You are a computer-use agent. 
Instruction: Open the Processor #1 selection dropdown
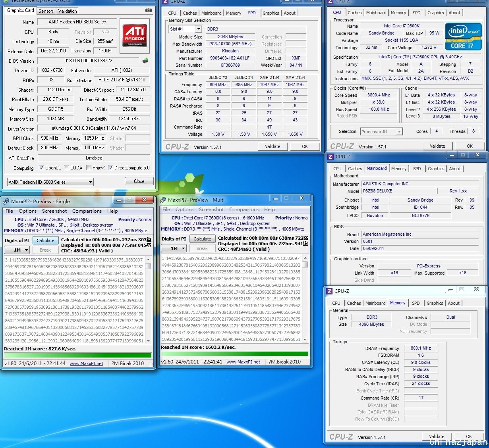381,132
